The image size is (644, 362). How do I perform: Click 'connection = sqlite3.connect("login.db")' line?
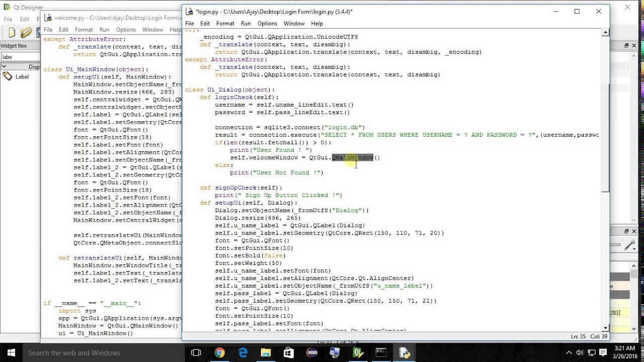coord(290,127)
